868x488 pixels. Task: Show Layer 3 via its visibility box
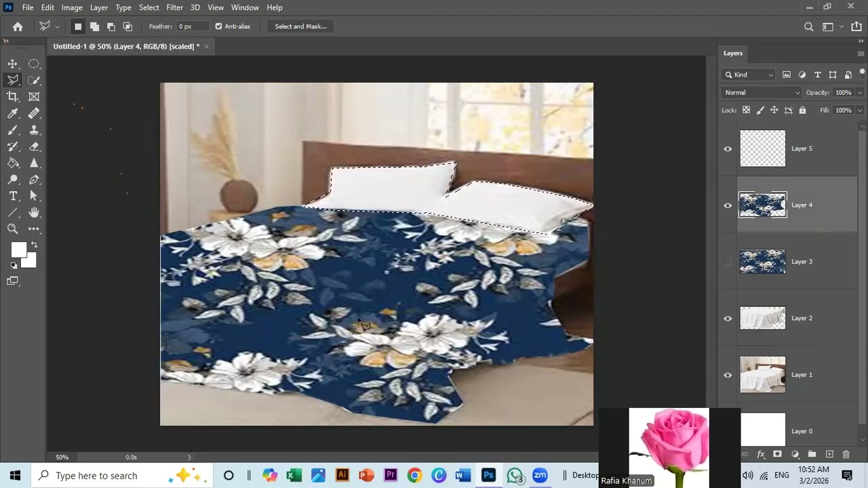pos(728,262)
